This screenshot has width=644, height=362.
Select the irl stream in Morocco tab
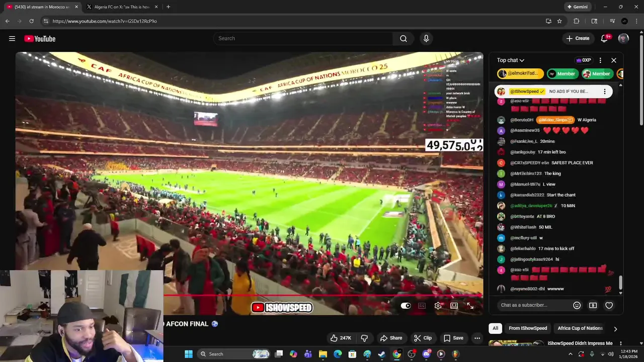42,7
